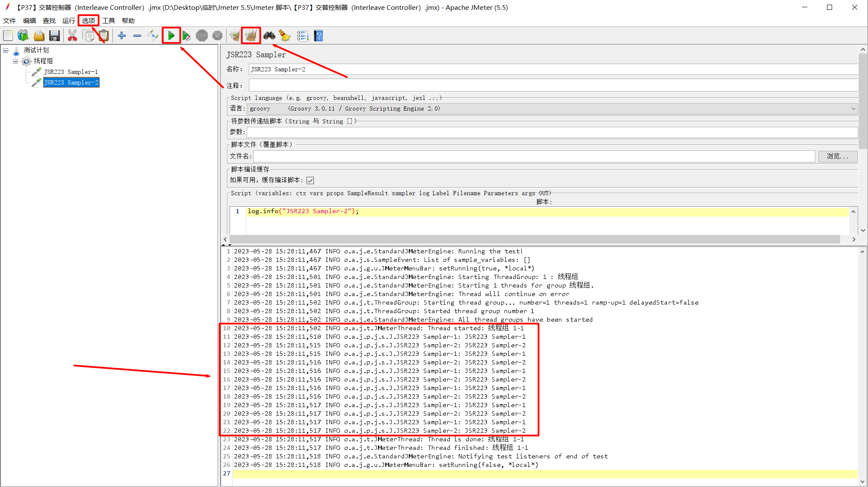Click log line 26 setRunning(false
The width and height of the screenshot is (868, 487).
(386, 465)
